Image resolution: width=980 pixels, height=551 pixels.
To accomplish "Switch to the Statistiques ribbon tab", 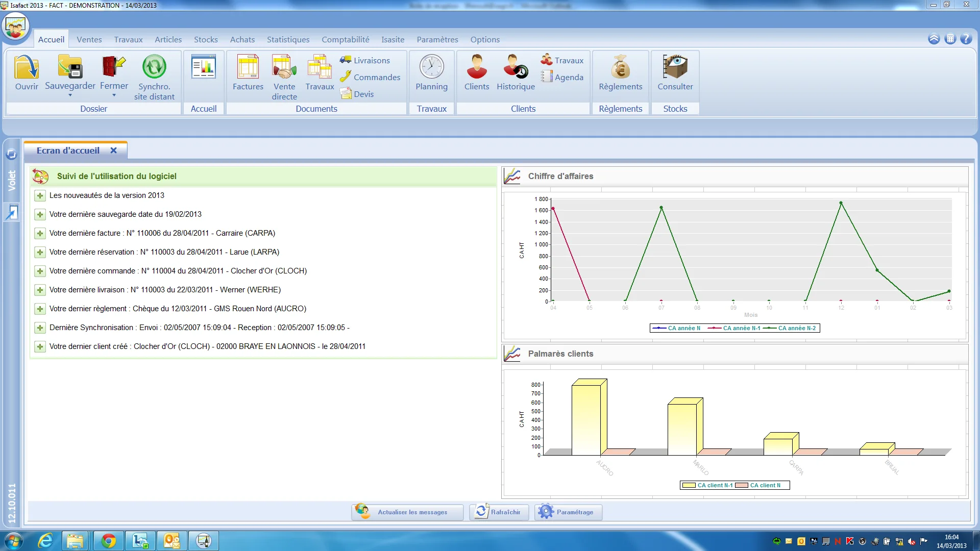I will (288, 39).
